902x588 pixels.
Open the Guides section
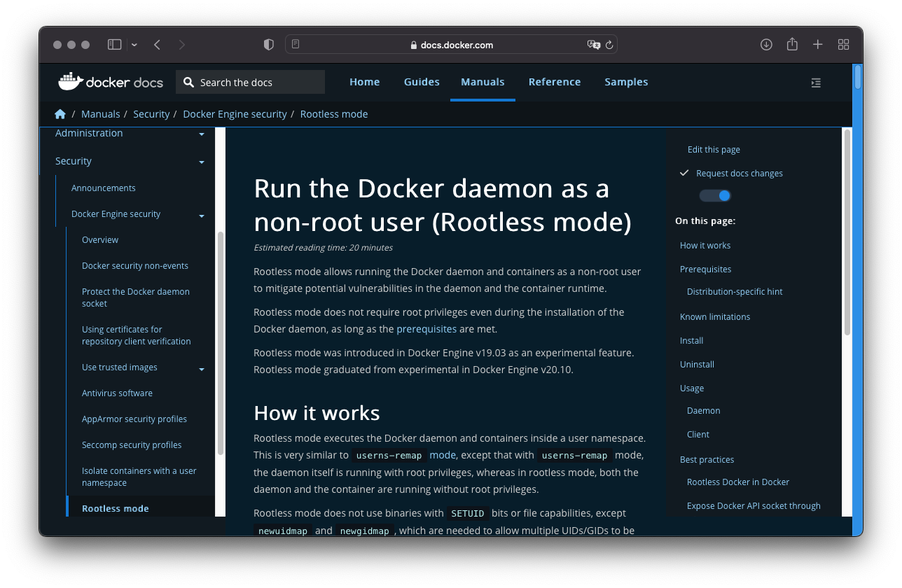[422, 81]
